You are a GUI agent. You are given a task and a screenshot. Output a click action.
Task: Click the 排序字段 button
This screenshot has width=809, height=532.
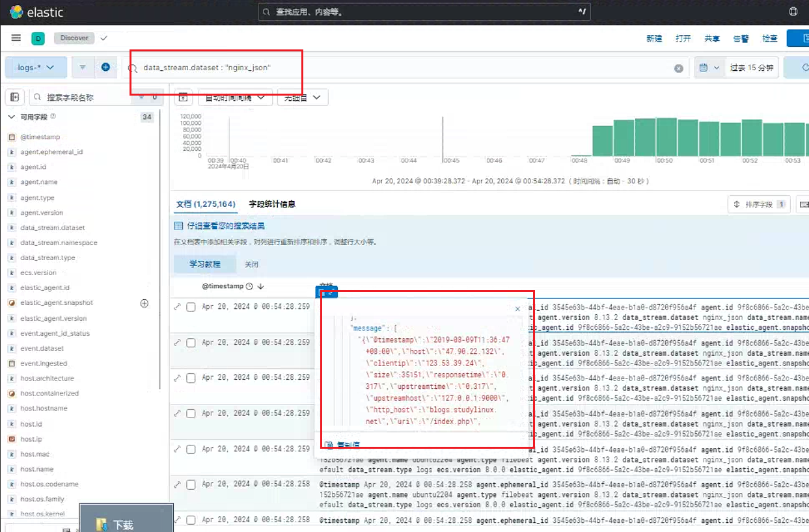coord(759,204)
